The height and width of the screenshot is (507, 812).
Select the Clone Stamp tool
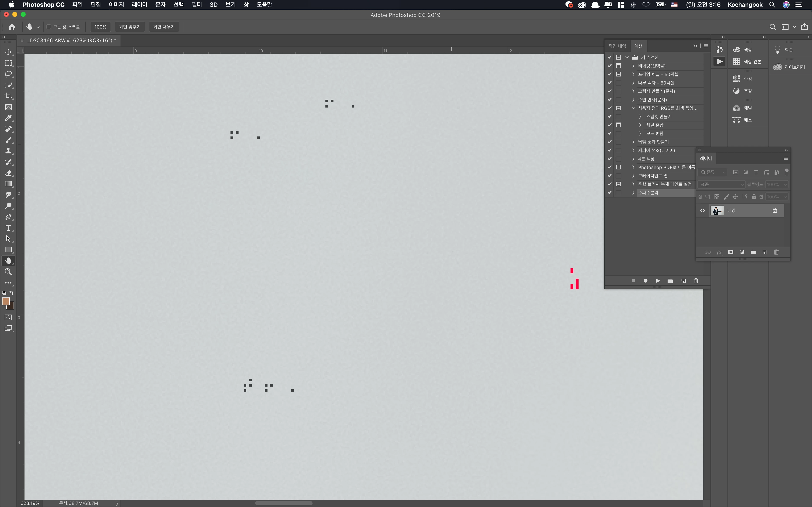click(8, 151)
